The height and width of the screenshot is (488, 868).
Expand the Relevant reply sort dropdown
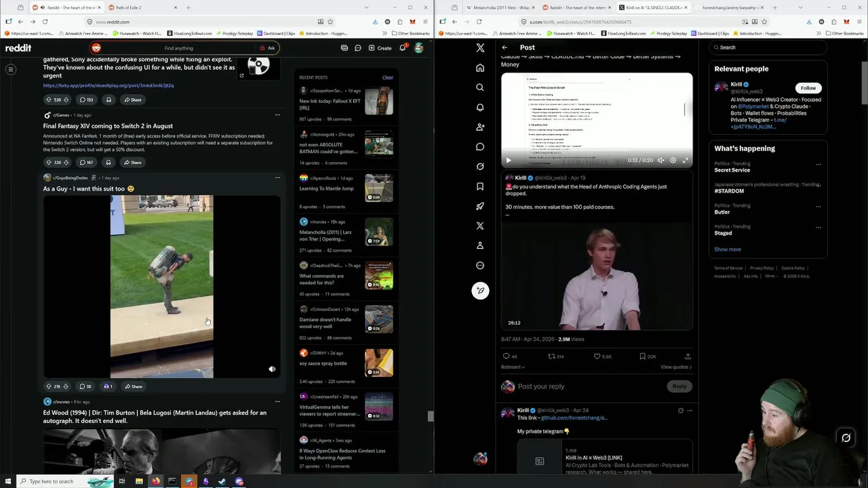513,367
